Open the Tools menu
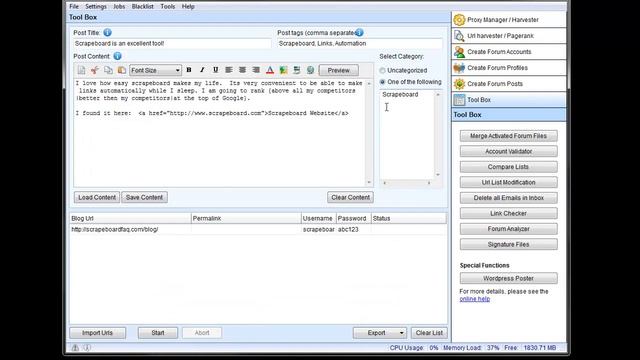The image size is (640, 360). (x=168, y=7)
